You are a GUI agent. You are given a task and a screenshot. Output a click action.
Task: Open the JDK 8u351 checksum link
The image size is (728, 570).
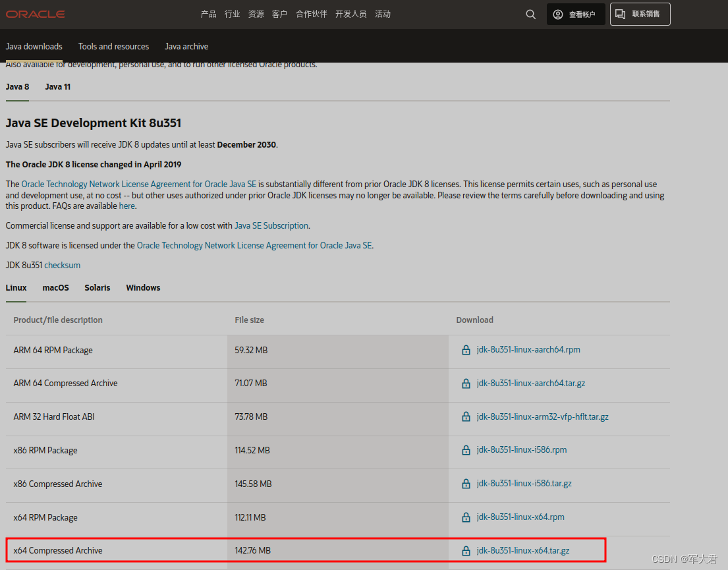[62, 266]
